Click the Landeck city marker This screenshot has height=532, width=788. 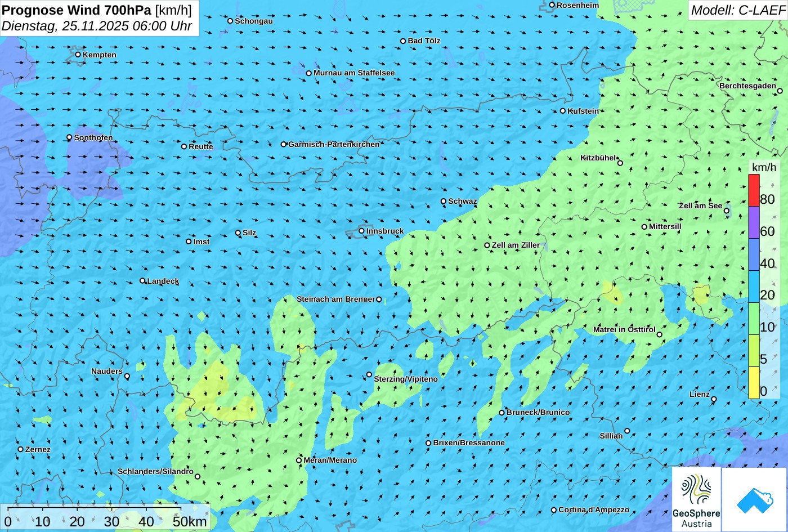click(x=143, y=281)
